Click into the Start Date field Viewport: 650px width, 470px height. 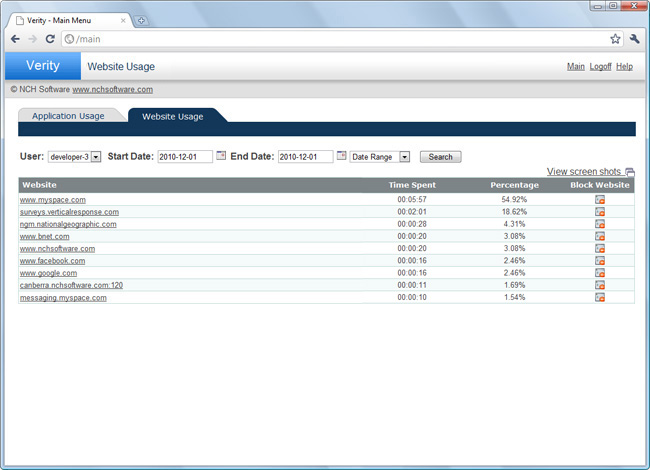(x=185, y=157)
